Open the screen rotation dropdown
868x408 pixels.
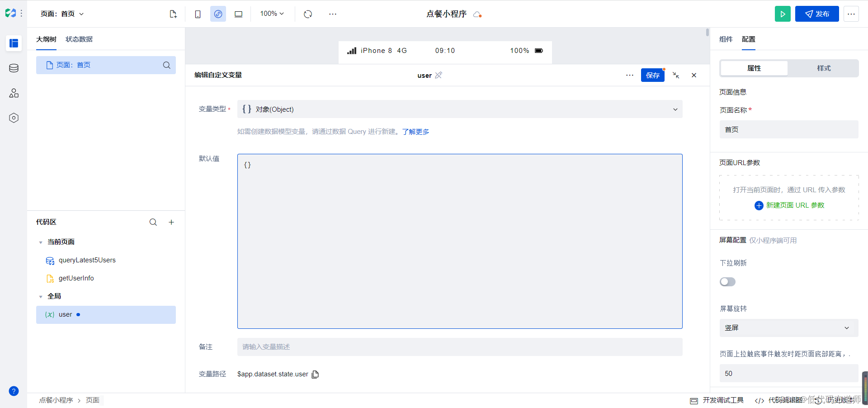click(789, 328)
